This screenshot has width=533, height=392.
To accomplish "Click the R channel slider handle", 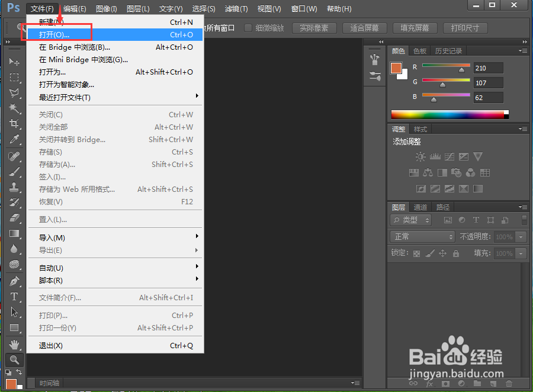I will (461, 70).
